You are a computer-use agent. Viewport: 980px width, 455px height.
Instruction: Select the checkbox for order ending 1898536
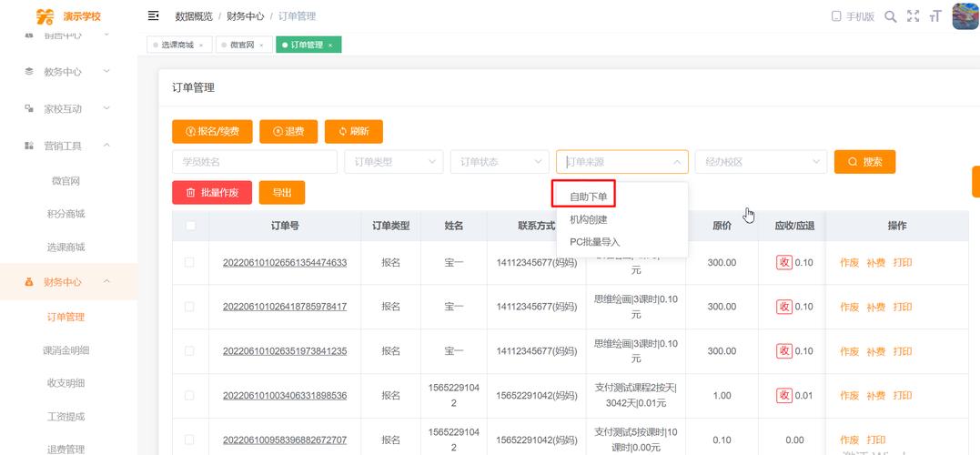click(x=189, y=395)
